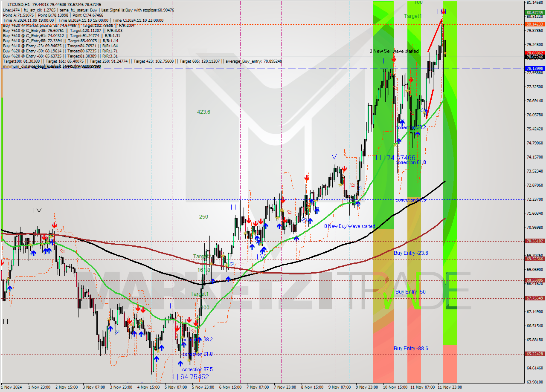Viewport: 546px width, 392px height.
Task: Click the '11 Nov 23:00' time axis label
Action: (x=449, y=387)
